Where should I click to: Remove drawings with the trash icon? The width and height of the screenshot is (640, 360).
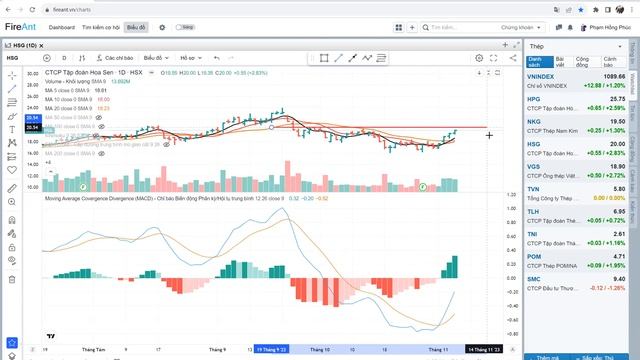[x=12, y=280]
